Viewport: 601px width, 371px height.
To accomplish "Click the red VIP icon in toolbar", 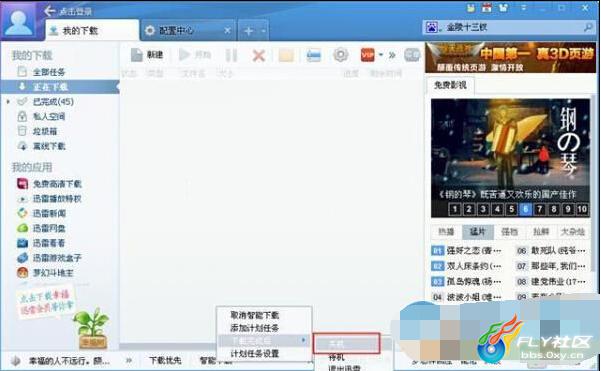I will (368, 55).
